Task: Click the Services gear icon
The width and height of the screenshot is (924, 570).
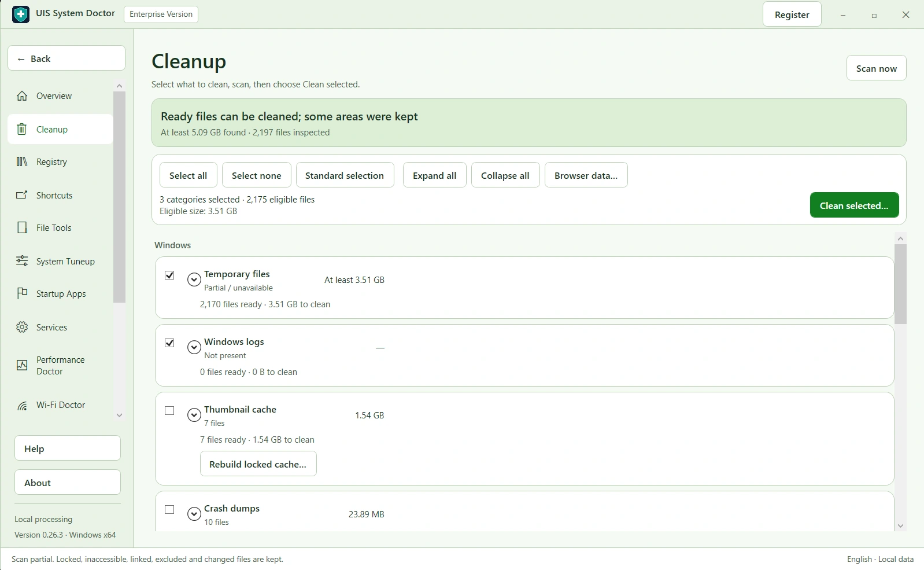Action: click(x=22, y=327)
